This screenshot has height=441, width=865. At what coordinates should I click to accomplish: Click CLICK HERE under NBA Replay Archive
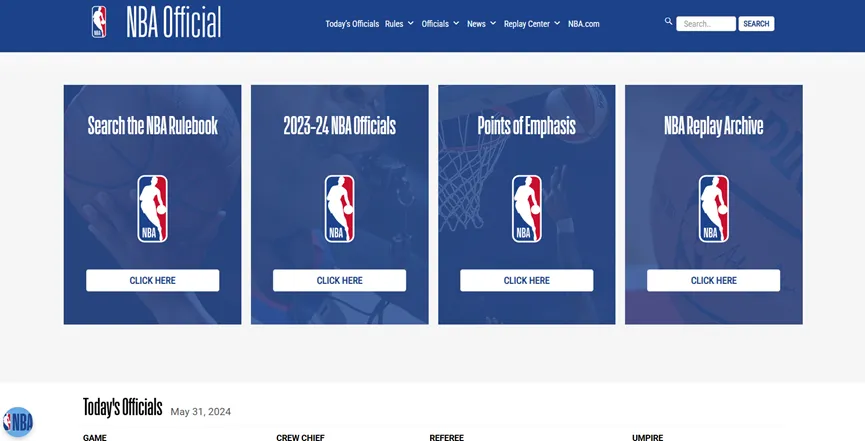coord(713,281)
